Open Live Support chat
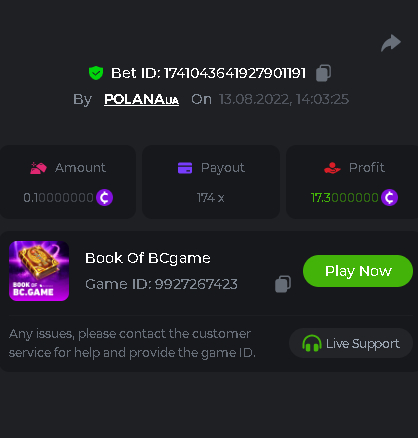This screenshot has width=418, height=438. 351,343
